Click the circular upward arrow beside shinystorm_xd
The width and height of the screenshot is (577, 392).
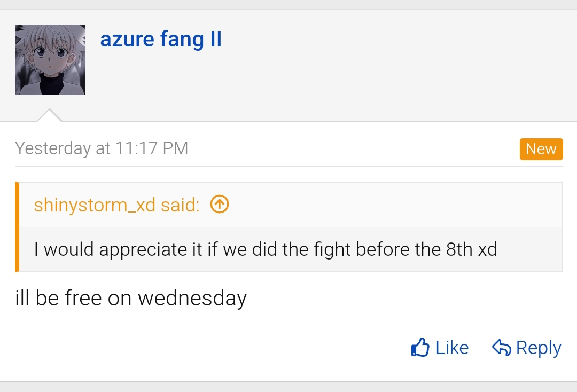coord(219,204)
